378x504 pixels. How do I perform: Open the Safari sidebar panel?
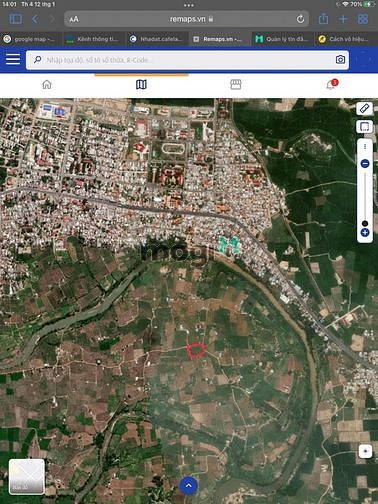tap(15, 19)
